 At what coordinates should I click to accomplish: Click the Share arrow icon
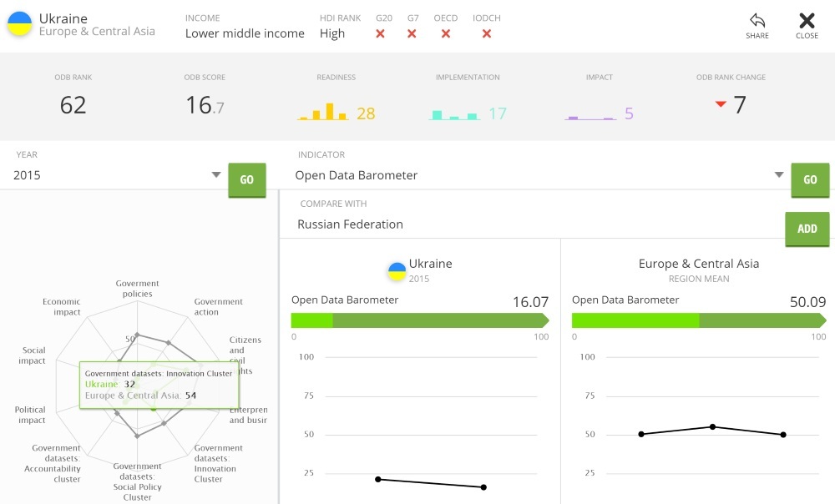point(757,20)
